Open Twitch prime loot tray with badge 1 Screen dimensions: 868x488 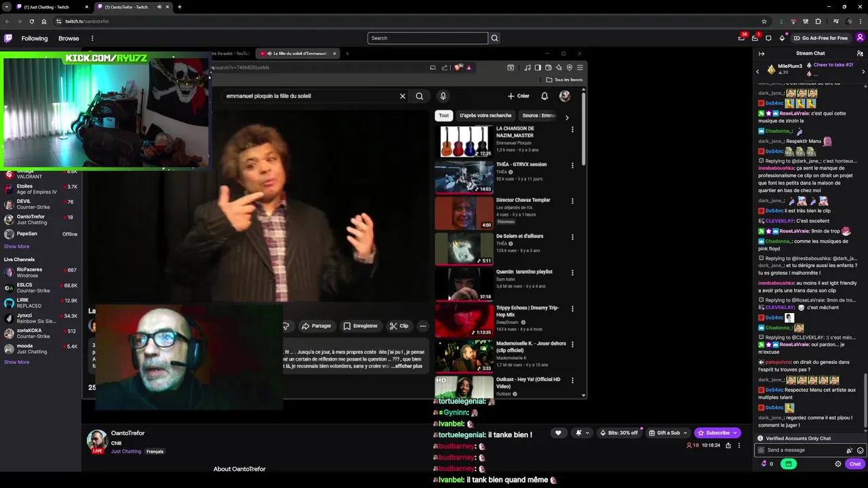click(755, 38)
